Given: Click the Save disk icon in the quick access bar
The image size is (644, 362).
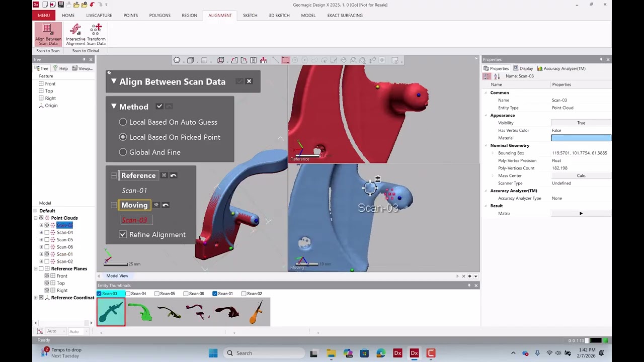Looking at the screenshot, I should click(61, 5).
